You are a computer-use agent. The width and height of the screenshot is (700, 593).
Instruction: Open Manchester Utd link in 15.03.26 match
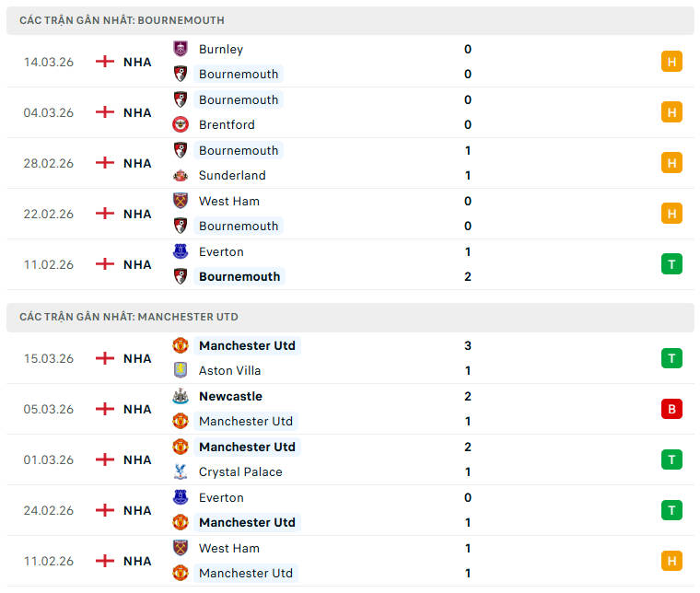(x=247, y=345)
